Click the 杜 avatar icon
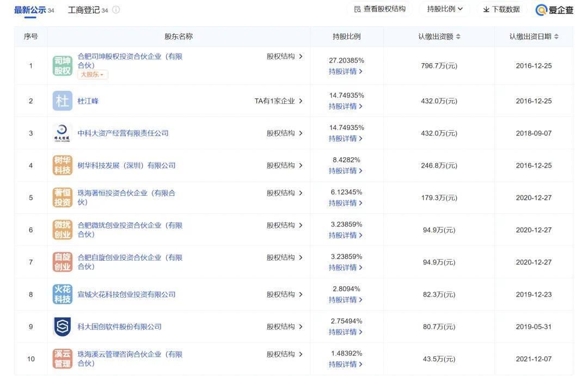Image resolution: width=588 pixels, height=376 pixels. [x=62, y=101]
